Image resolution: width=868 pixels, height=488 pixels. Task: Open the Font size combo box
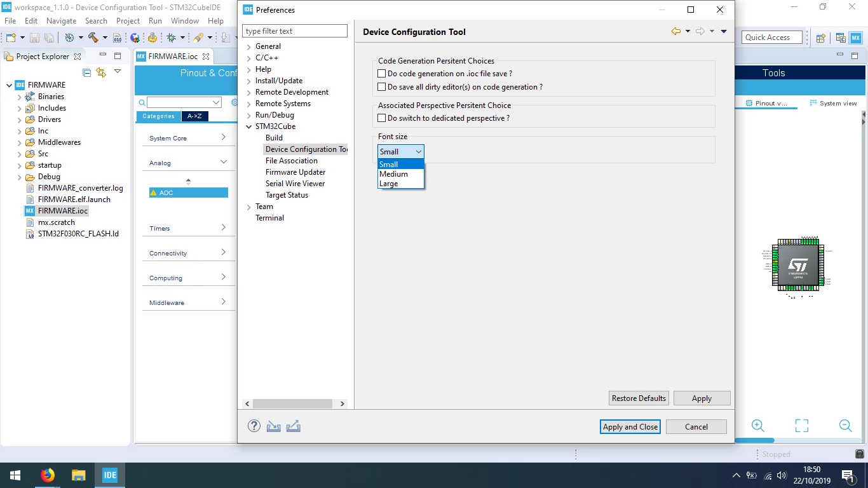point(401,152)
